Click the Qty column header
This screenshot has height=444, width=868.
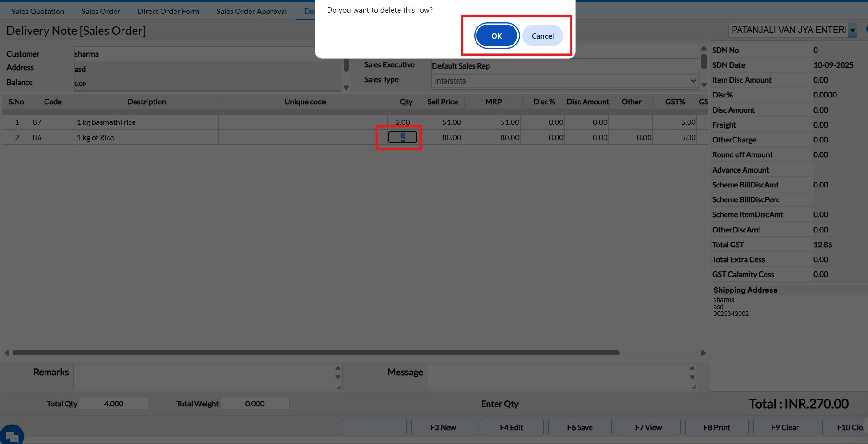406,102
